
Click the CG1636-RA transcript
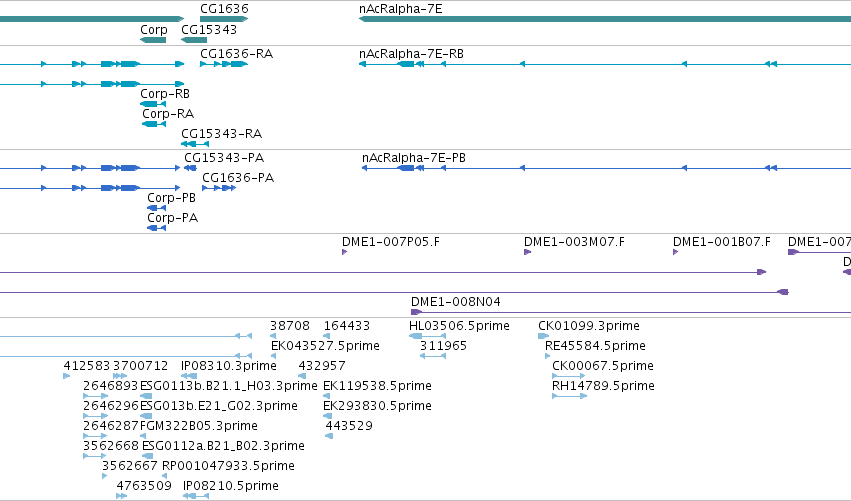[224, 64]
